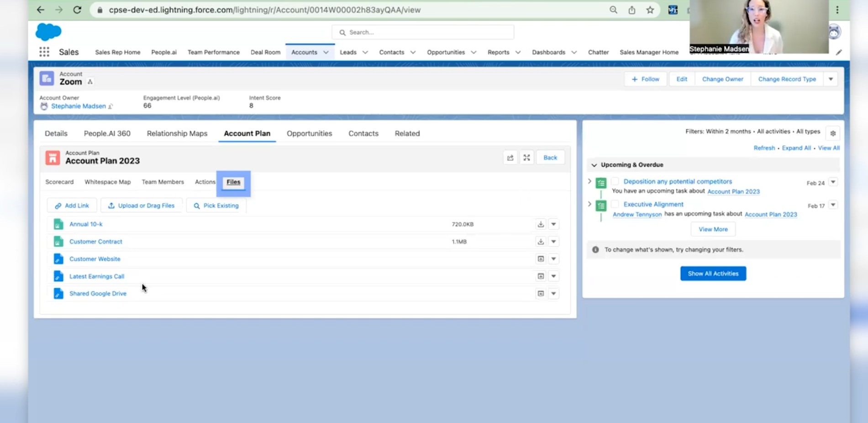Screen dimensions: 868x423
Task: Click the Salesforce cloud logo
Action: 48,32
